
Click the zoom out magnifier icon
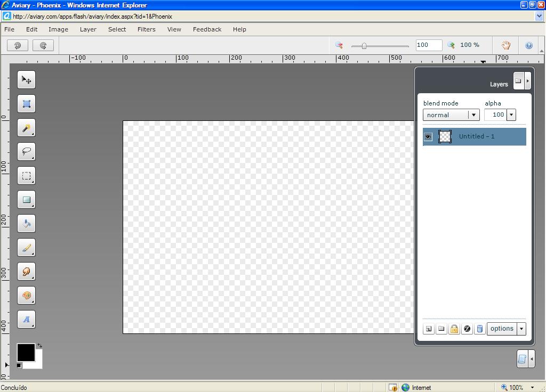point(339,45)
